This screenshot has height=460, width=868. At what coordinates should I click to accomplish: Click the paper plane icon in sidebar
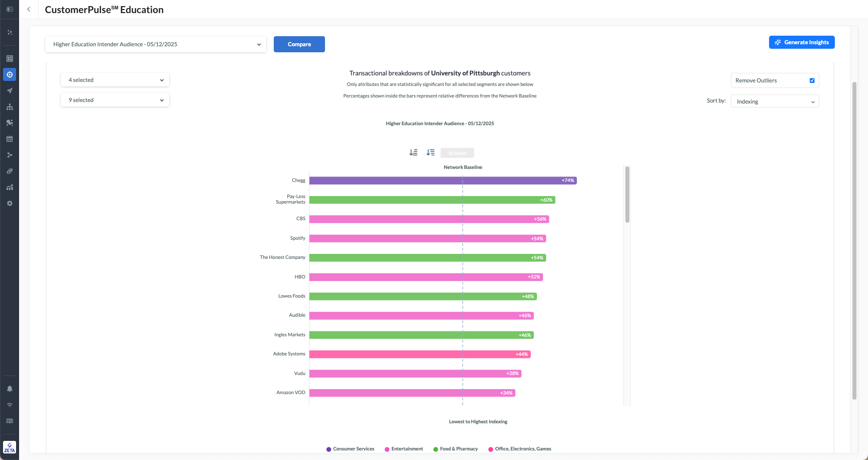pyautogui.click(x=10, y=91)
